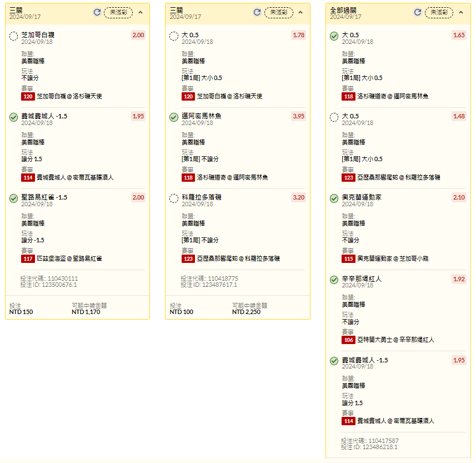Click the green check beside 辛辛那堤紅人

click(x=334, y=280)
